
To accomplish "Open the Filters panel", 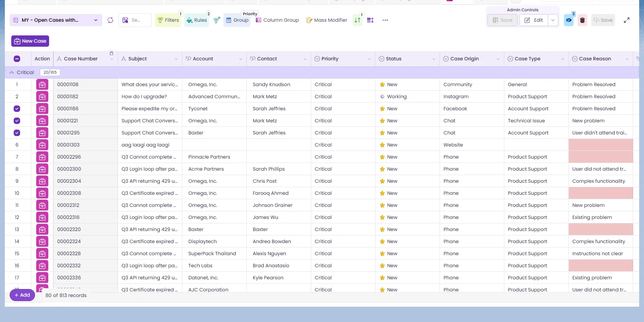I will coord(168,20).
